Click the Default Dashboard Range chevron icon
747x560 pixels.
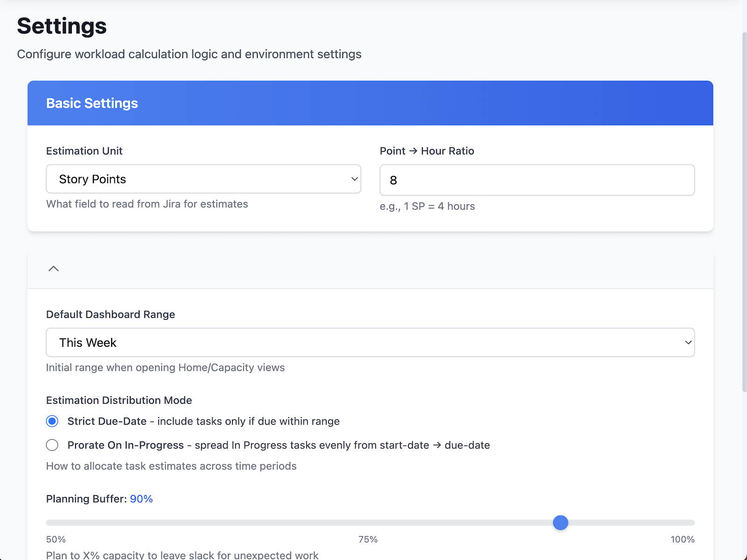(x=688, y=342)
